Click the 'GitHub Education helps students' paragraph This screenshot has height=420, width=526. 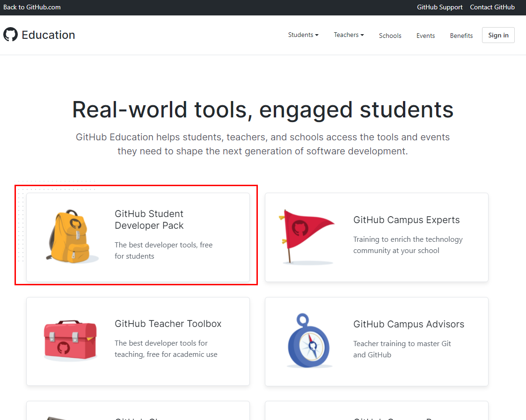tap(263, 144)
